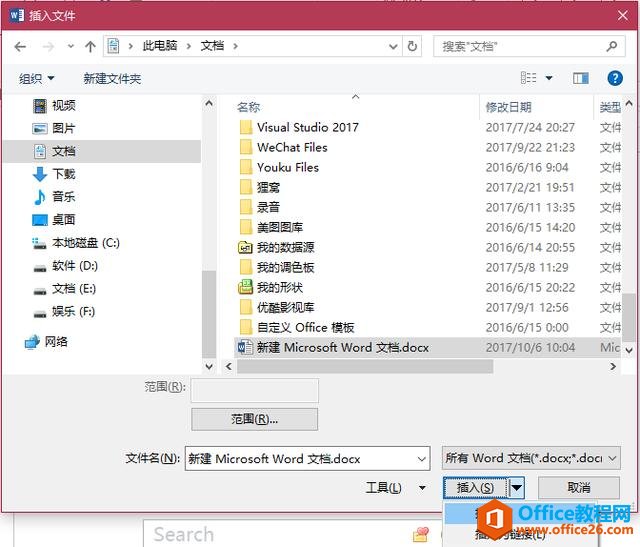Open the view options dropdown arrow

point(549,78)
